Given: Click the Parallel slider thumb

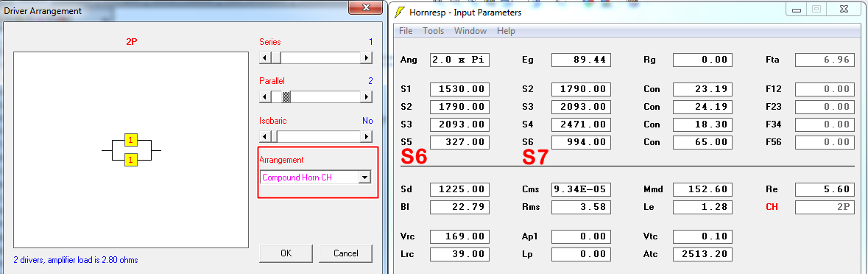Looking at the screenshot, I should point(286,97).
